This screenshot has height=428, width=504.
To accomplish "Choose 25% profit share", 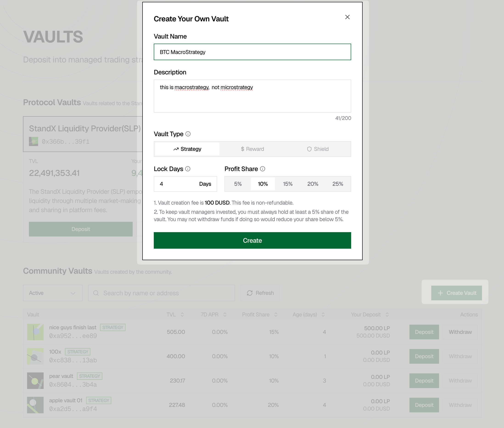I will click(338, 184).
